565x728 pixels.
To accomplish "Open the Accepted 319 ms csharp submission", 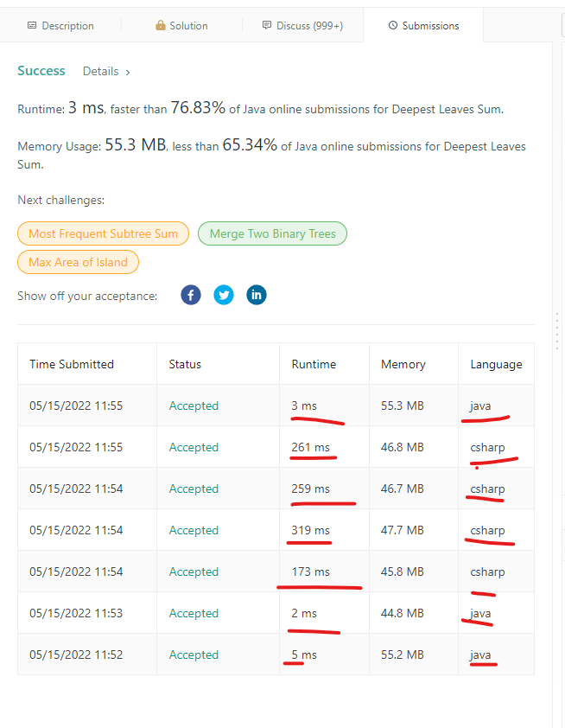I will (194, 530).
